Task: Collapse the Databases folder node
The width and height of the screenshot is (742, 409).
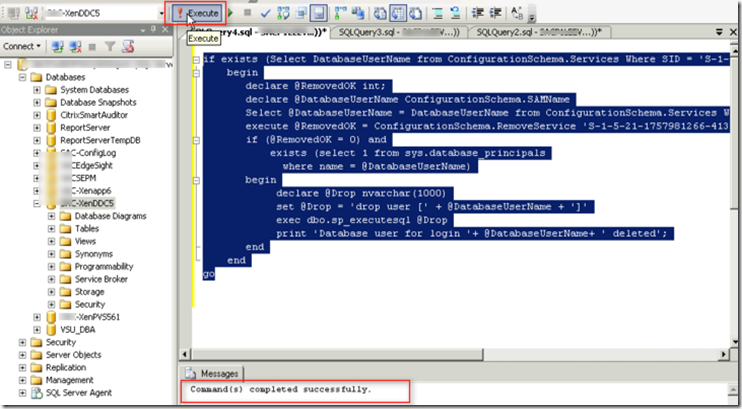Action: pos(22,77)
